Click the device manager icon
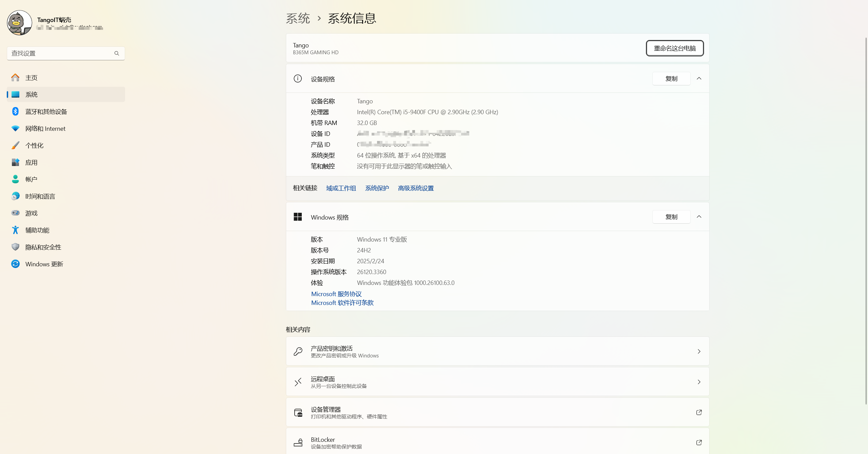Viewport: 868px width, 454px height. pyautogui.click(x=298, y=412)
